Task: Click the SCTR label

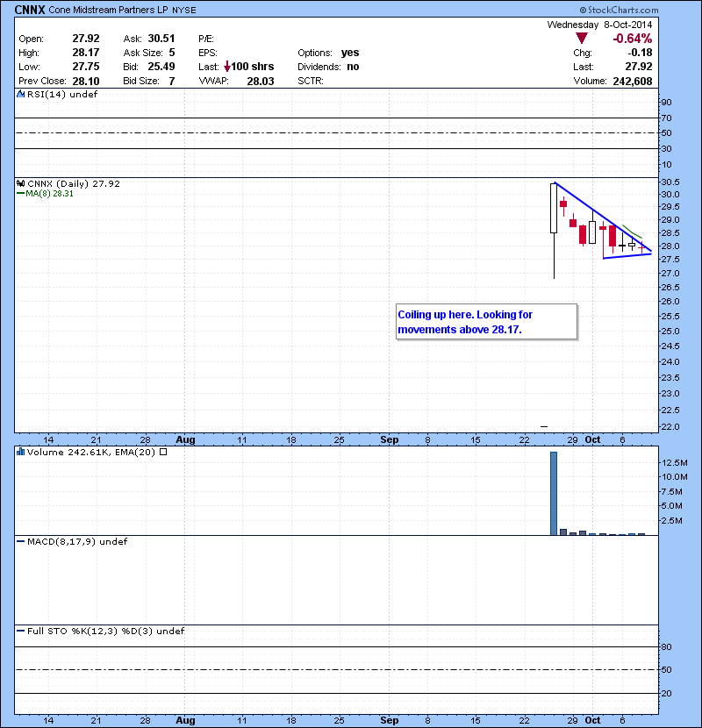Action: [311, 81]
